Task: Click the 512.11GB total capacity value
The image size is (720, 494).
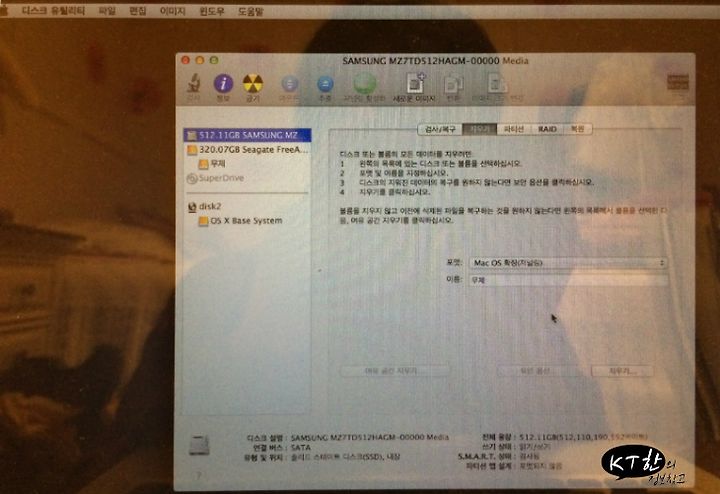Action: [x=583, y=437]
